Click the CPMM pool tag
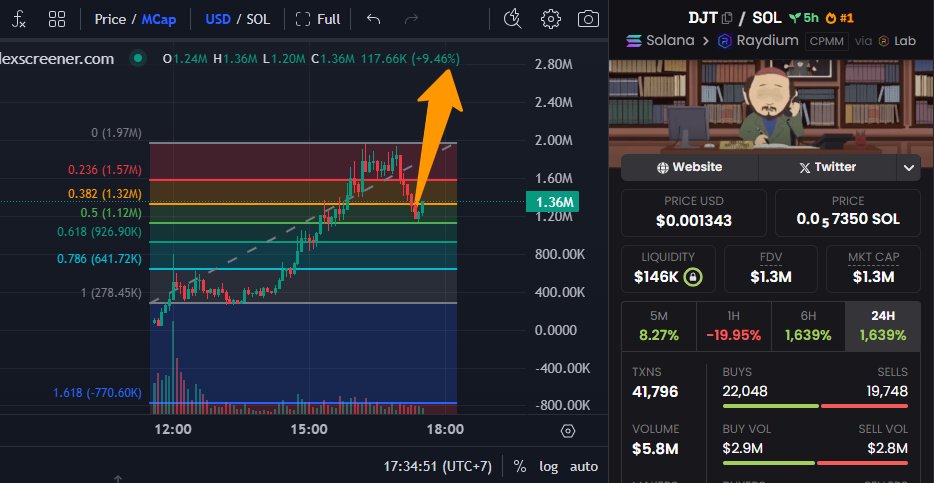The image size is (934, 483). (x=827, y=41)
